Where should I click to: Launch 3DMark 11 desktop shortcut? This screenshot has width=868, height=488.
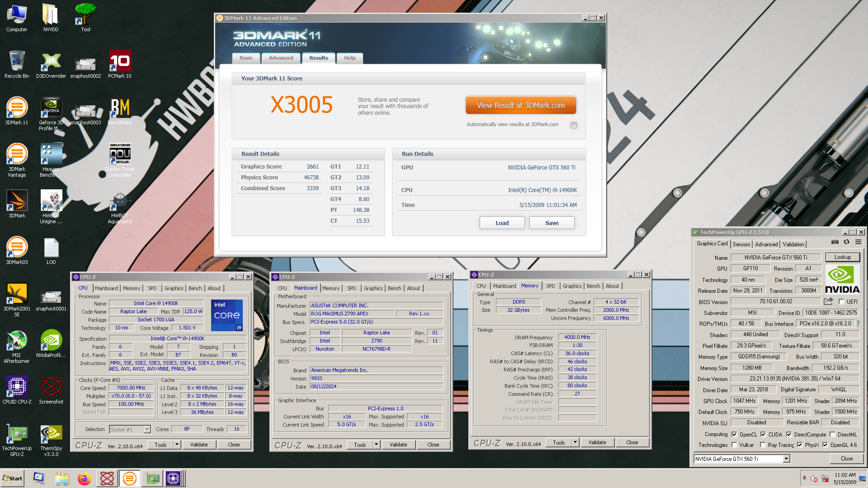17,111
